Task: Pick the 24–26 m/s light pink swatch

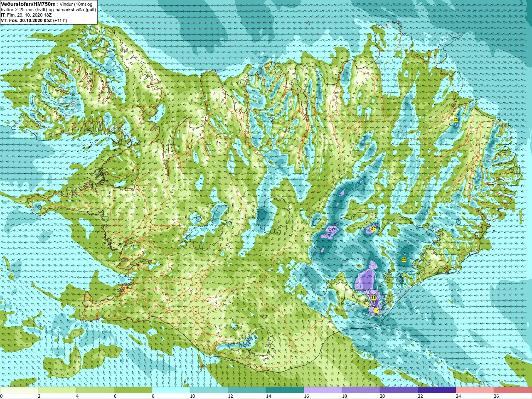Action: [x=475, y=390]
